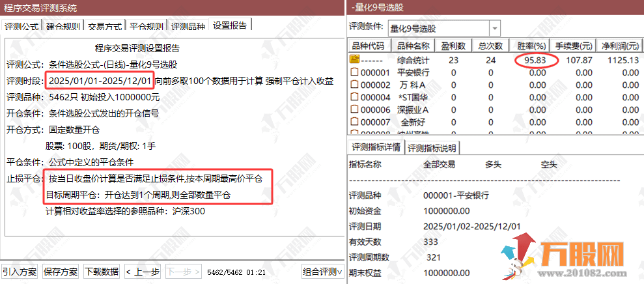The width and height of the screenshot is (644, 284).
Task: Go to the 平仓规则 tab
Action: click(x=147, y=26)
